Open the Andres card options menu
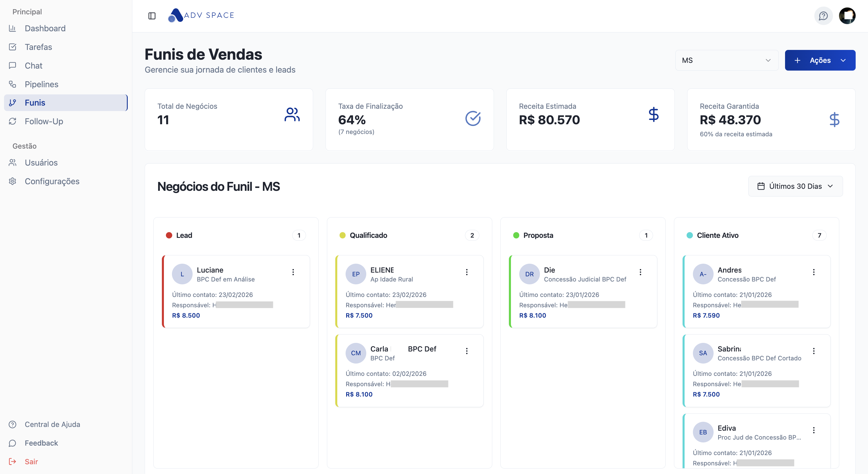The image size is (868, 474). pyautogui.click(x=814, y=272)
